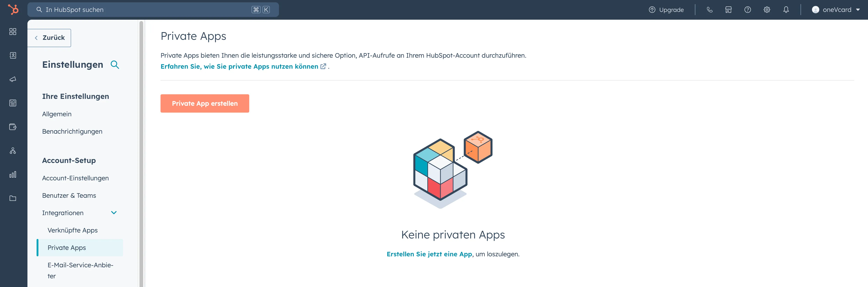
Task: Open the Notifications bell icon
Action: (x=786, y=10)
